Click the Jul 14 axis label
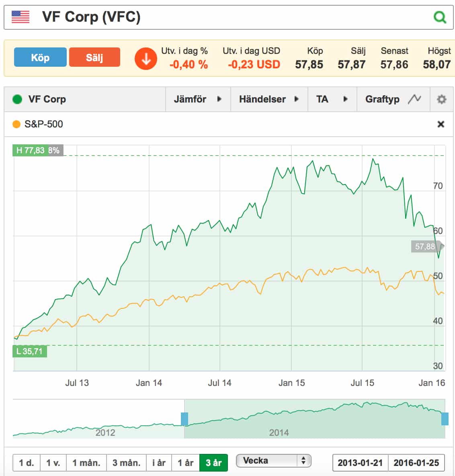The width and height of the screenshot is (455, 476). pos(219,383)
